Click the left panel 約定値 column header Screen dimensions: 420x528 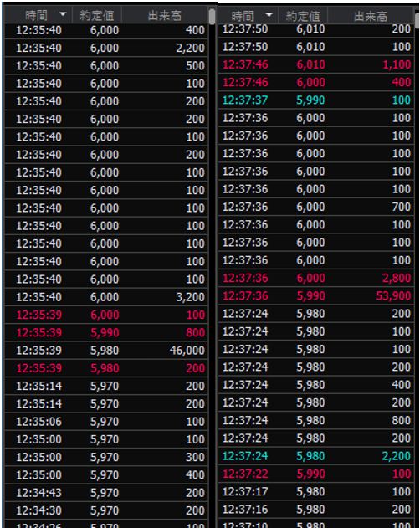click(x=97, y=15)
